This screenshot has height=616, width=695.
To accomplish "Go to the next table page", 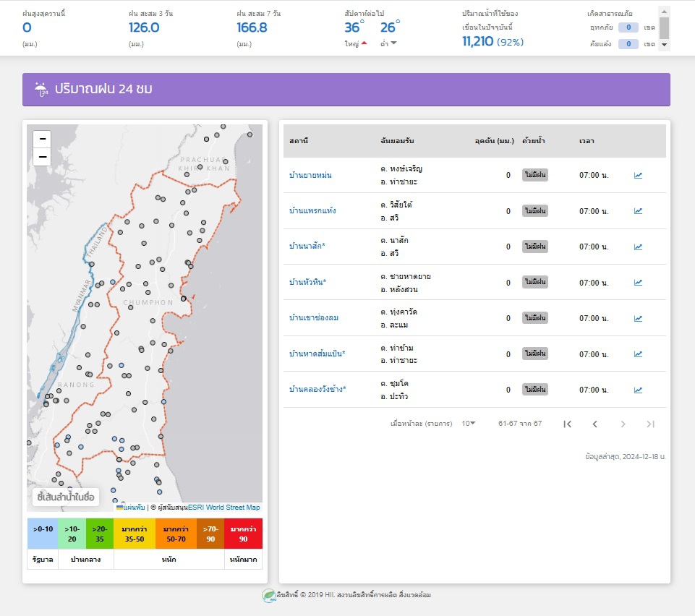I will click(623, 424).
